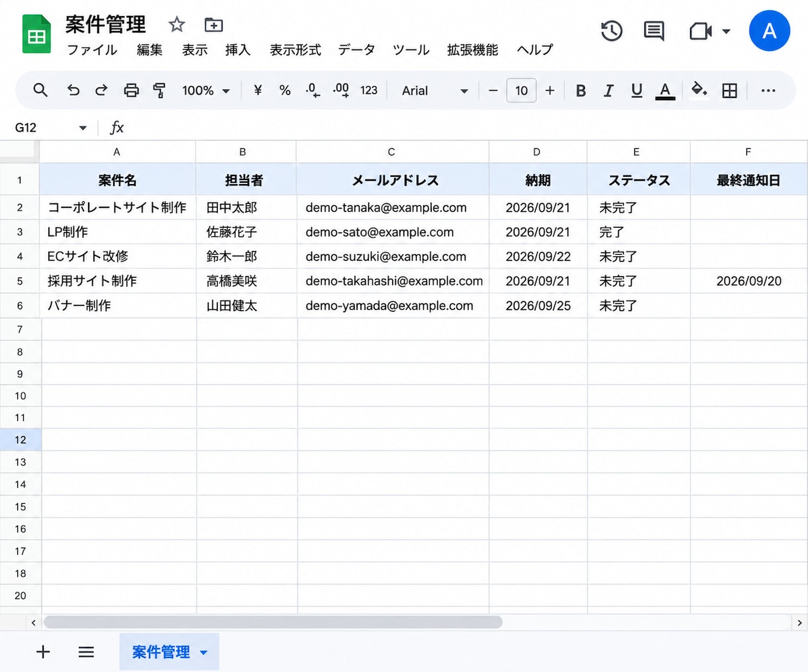This screenshot has height=672, width=808.
Task: Print the spreadsheet
Action: tap(131, 90)
